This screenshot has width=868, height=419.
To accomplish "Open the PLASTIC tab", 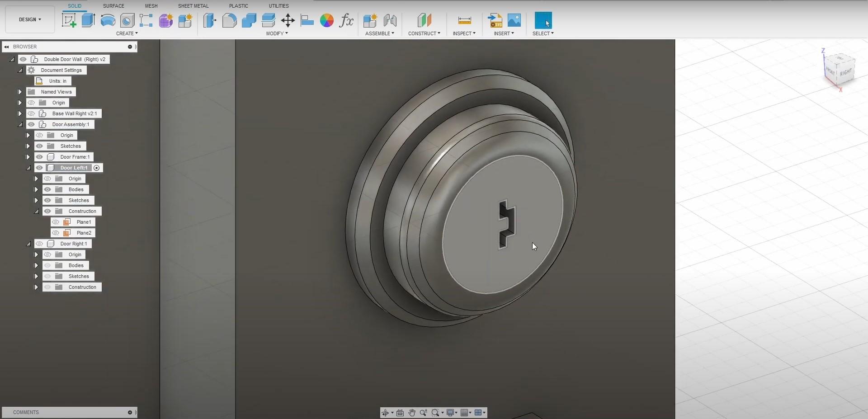I will [x=239, y=6].
